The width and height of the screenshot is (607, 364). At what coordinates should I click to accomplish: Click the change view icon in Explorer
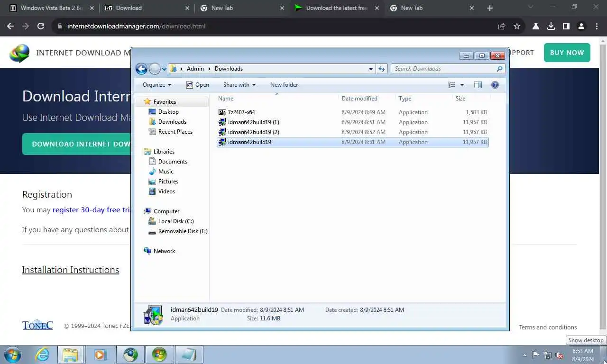tap(452, 85)
